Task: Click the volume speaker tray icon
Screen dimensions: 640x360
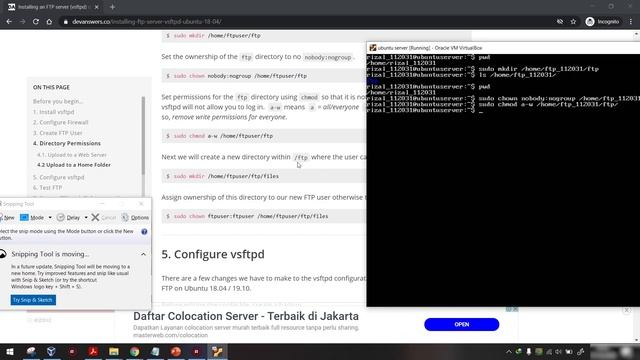Action: (558, 351)
